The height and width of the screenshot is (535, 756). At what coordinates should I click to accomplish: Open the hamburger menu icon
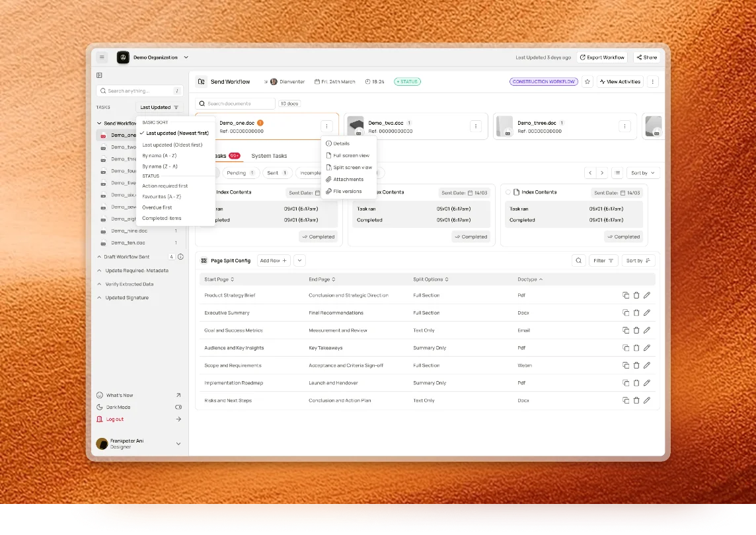tap(102, 57)
